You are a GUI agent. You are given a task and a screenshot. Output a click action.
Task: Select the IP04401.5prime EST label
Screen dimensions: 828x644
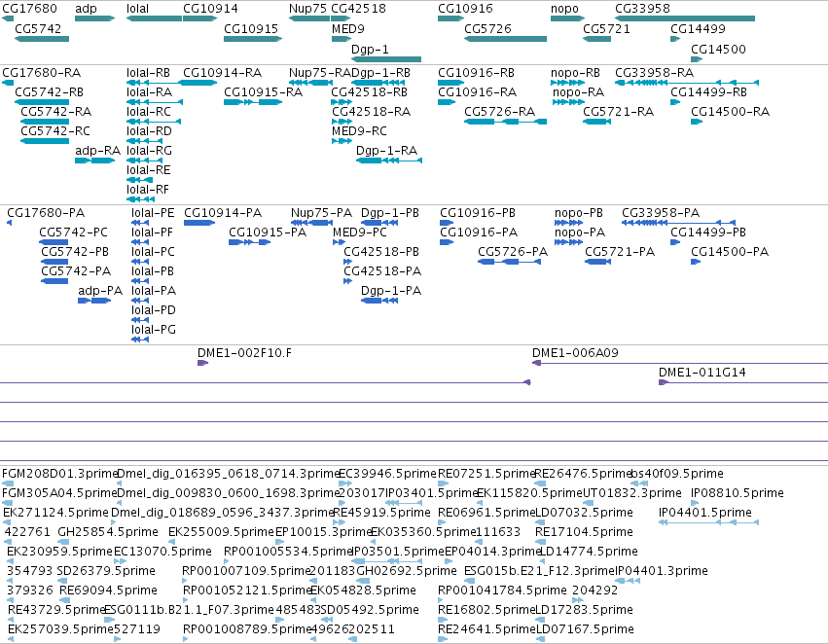(x=705, y=513)
